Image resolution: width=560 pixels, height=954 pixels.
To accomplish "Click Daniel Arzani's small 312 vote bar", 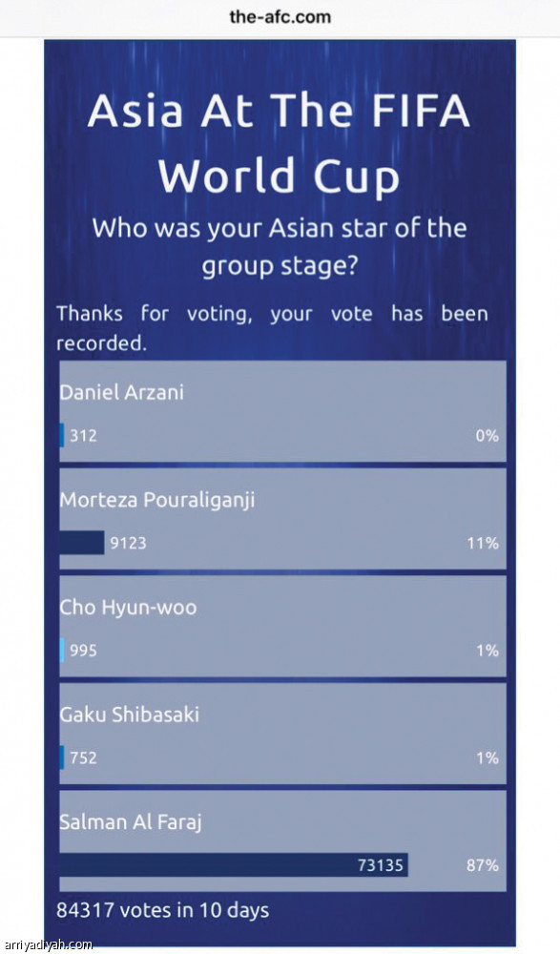I will point(62,435).
